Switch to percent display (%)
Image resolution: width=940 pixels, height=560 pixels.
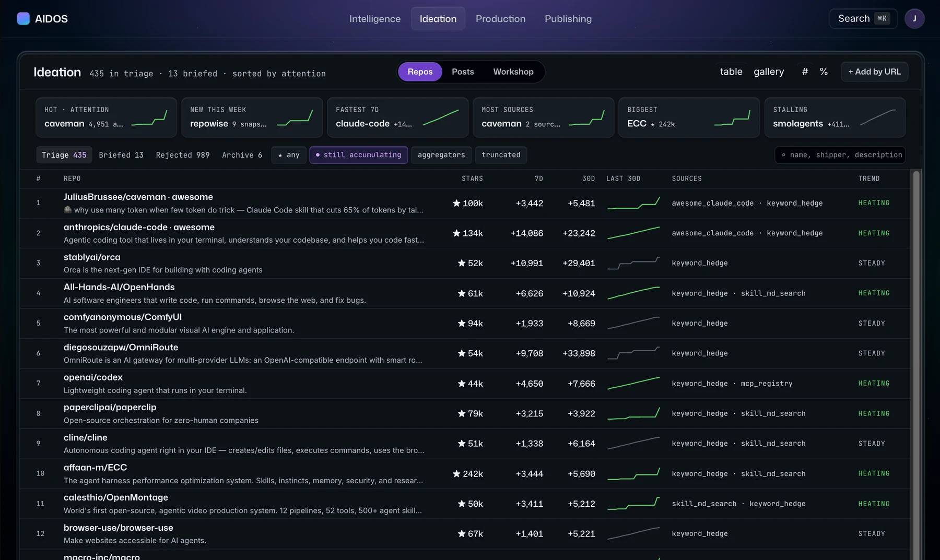pos(824,72)
